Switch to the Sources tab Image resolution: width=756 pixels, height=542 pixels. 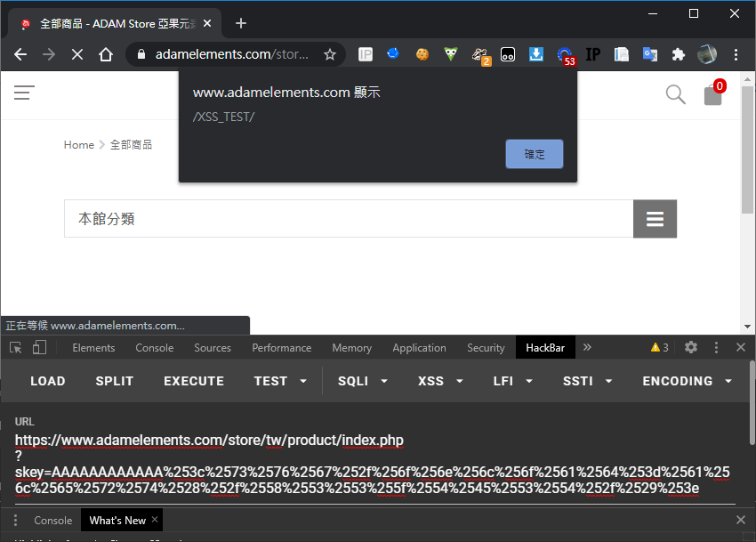pyautogui.click(x=213, y=347)
